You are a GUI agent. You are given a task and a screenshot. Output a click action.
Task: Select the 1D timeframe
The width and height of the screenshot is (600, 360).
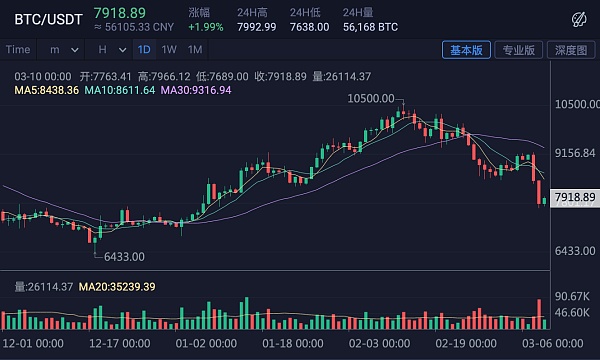144,50
